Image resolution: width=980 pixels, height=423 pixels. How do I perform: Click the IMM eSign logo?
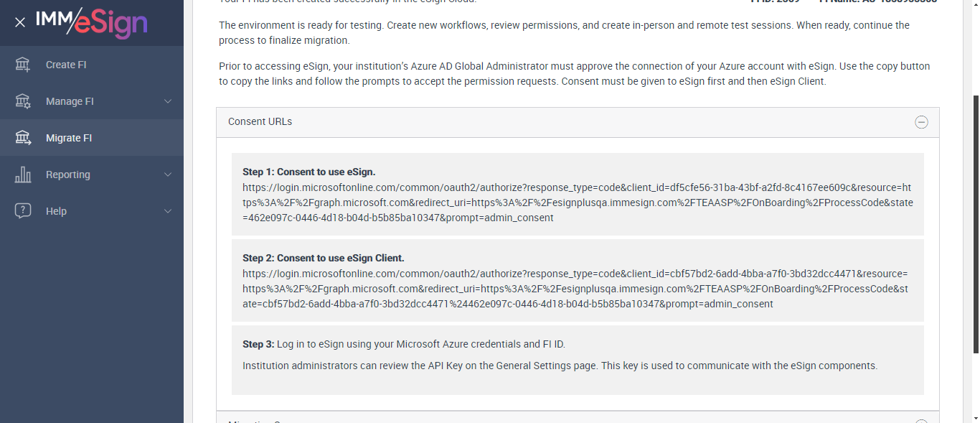(x=92, y=22)
